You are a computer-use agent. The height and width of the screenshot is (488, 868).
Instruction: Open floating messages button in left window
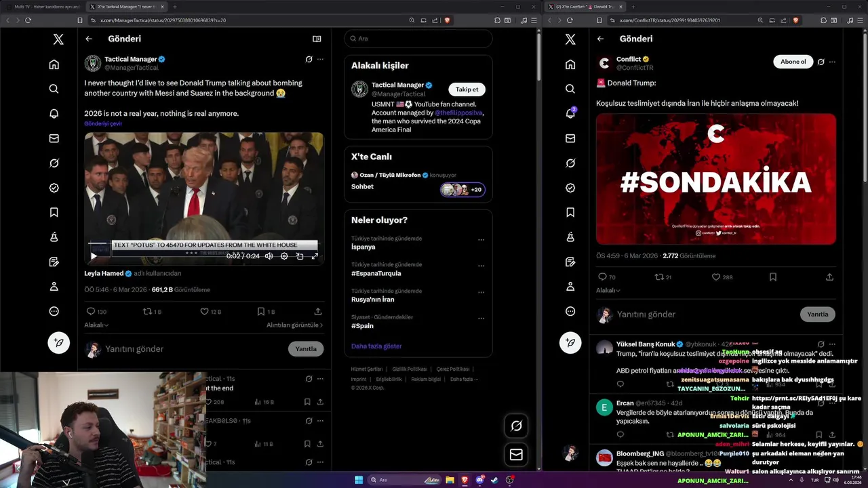(516, 455)
